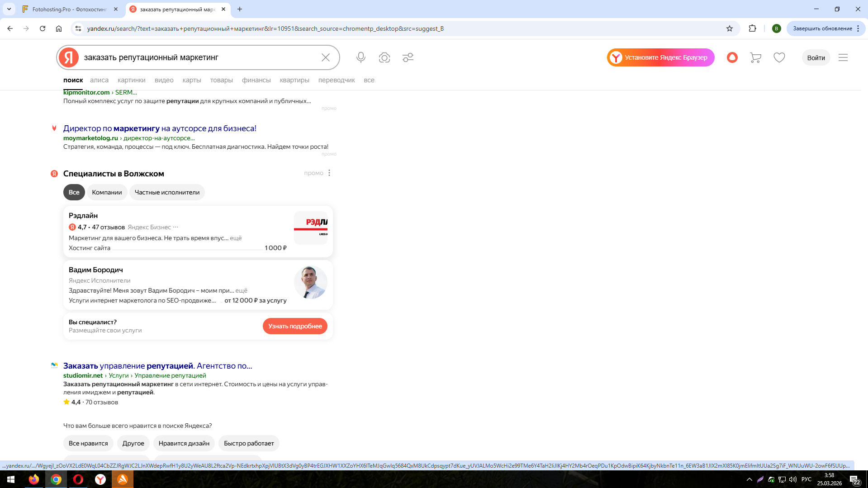Open Alice assistant red circle icon

tap(732, 57)
